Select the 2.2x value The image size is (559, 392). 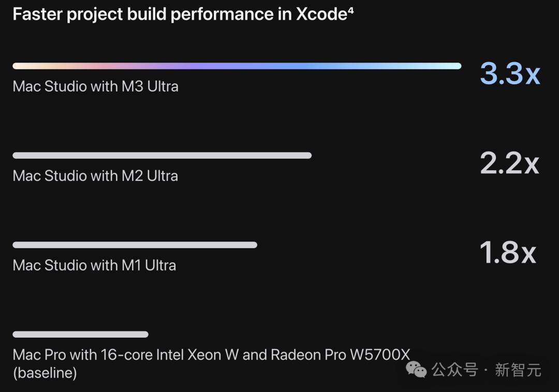point(509,163)
